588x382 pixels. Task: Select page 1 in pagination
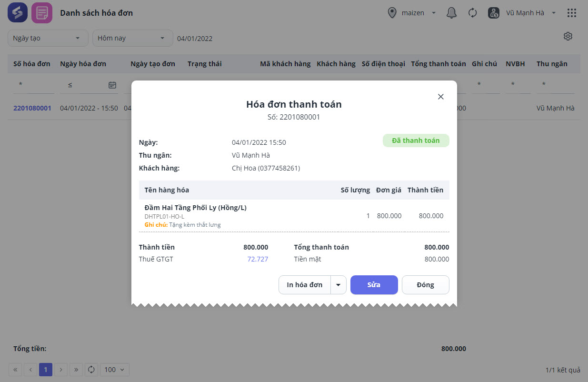tap(46, 369)
